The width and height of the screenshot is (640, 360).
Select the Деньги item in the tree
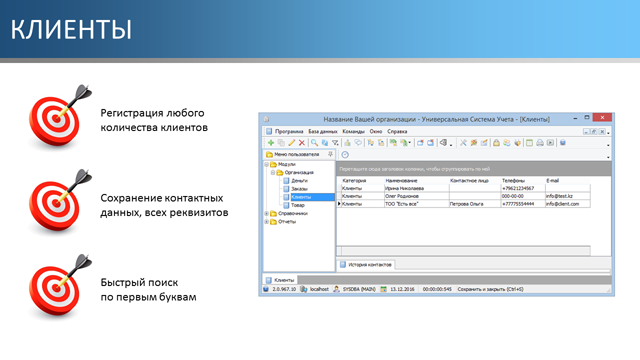click(x=299, y=181)
